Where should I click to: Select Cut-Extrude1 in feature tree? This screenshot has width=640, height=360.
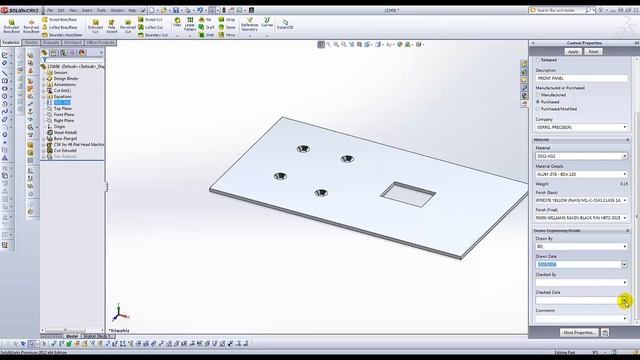[65, 151]
